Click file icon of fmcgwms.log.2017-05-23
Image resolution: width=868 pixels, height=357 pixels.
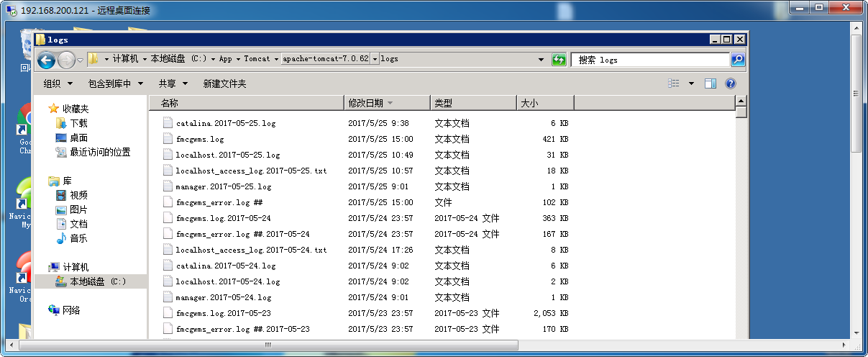pos(168,313)
